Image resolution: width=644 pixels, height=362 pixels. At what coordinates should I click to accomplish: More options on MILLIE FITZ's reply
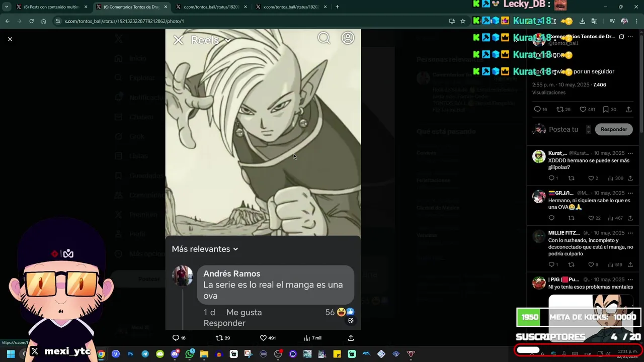[630, 233]
